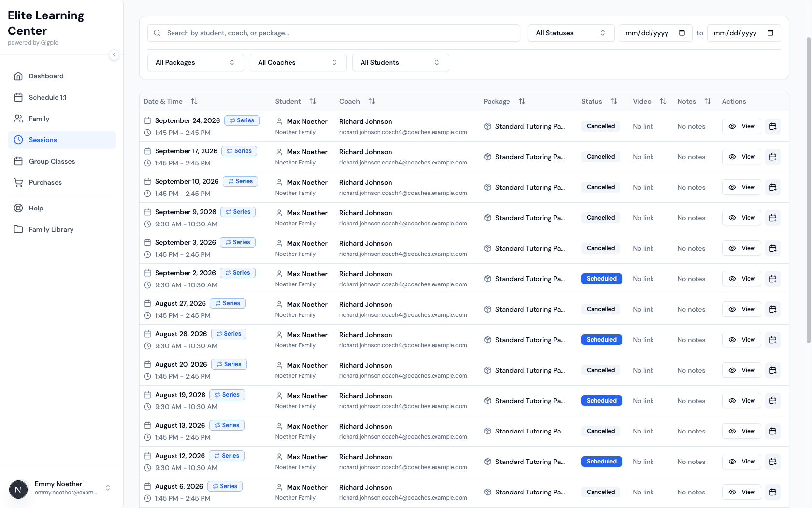Viewport: 812px width, 508px height.
Task: Expand the All Students filter
Action: coord(400,62)
